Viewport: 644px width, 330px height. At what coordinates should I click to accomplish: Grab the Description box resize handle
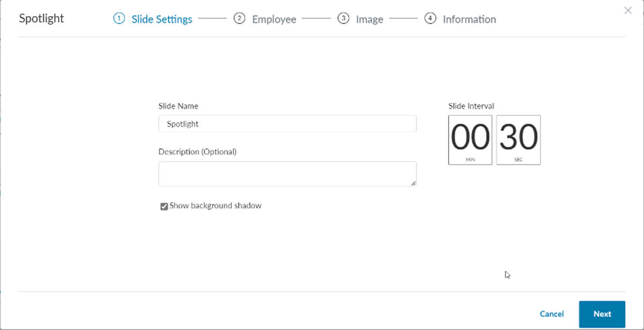pos(413,183)
